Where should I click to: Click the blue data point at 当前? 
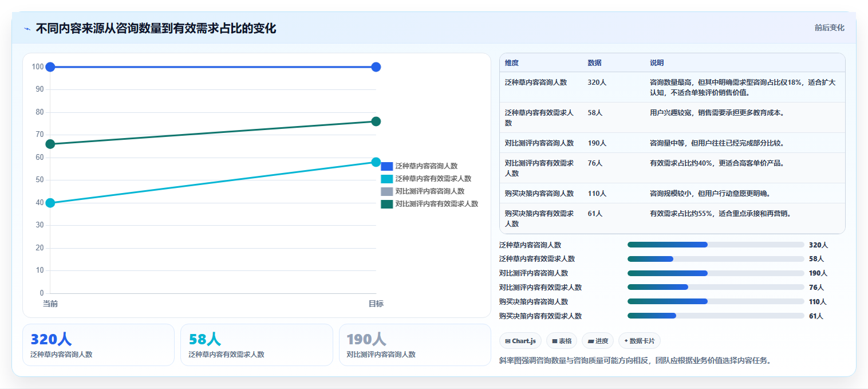[x=50, y=67]
